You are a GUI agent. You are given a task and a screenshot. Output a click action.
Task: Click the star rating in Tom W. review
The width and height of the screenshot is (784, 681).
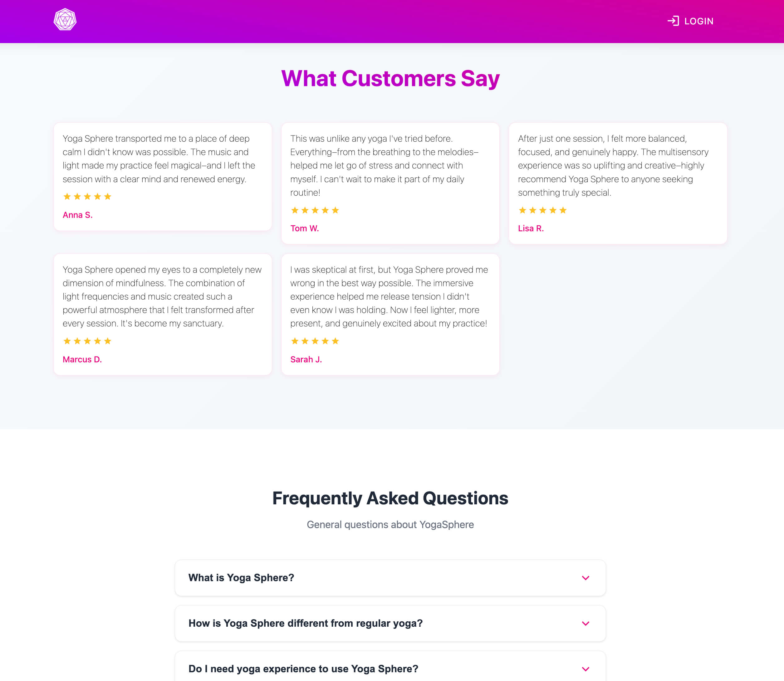point(315,210)
